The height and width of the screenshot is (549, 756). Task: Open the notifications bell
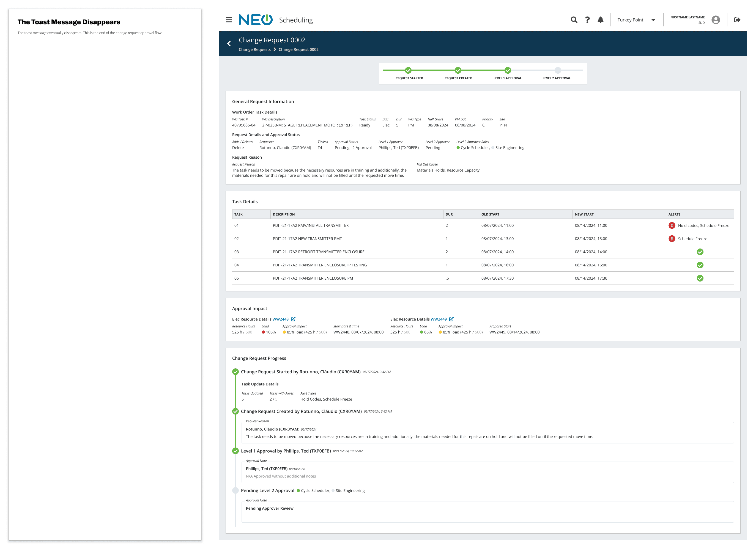tap(600, 20)
